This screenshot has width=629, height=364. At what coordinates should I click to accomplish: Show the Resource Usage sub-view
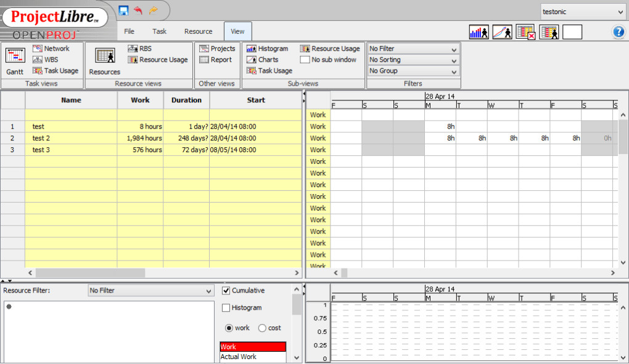330,49
